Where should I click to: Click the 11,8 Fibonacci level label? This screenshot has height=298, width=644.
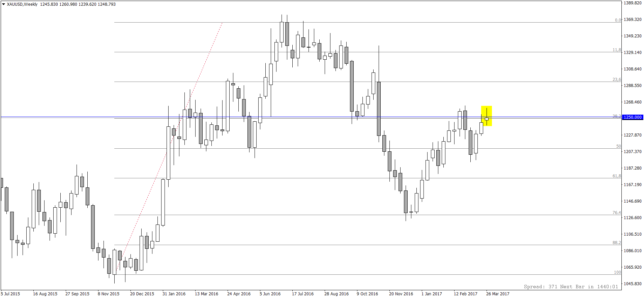click(x=617, y=50)
